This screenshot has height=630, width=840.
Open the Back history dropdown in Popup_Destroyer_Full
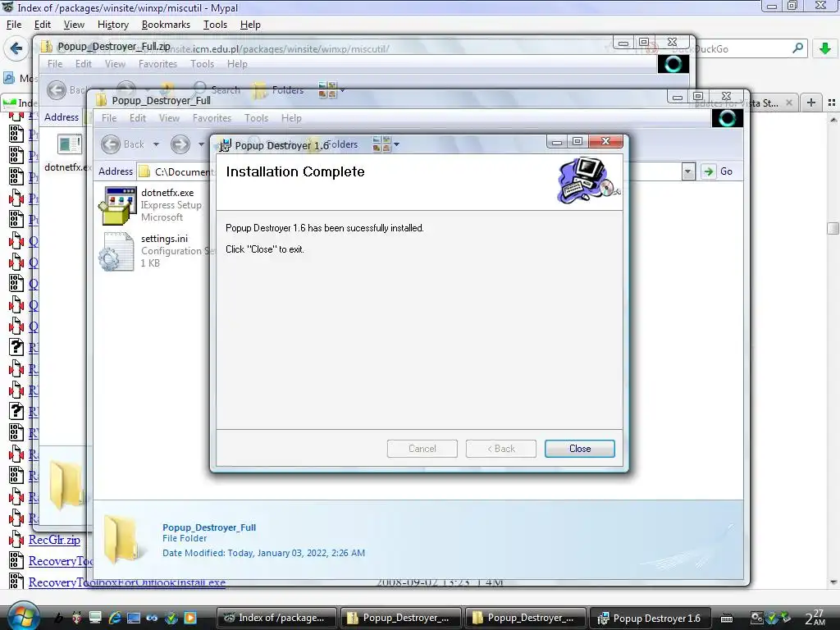click(x=156, y=144)
